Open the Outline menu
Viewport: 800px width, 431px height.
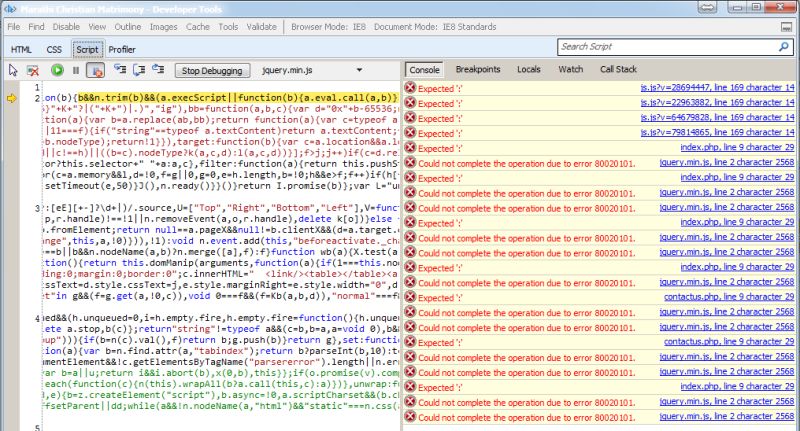pyautogui.click(x=128, y=27)
